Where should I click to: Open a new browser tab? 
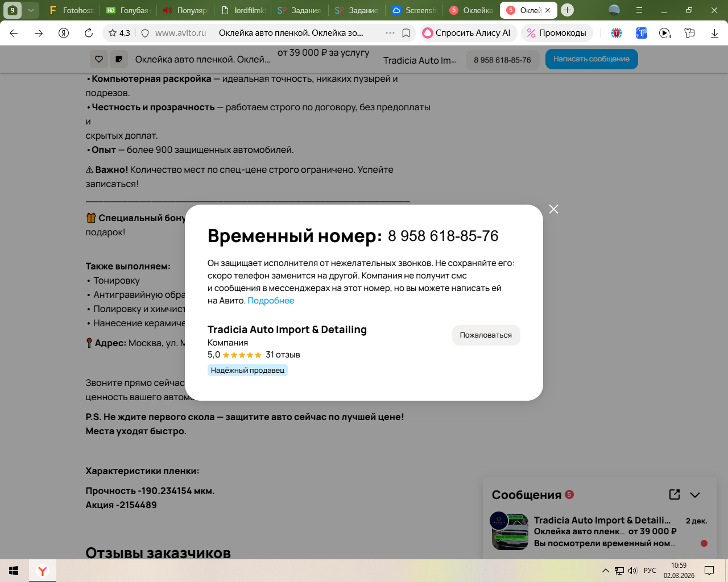[x=567, y=10]
